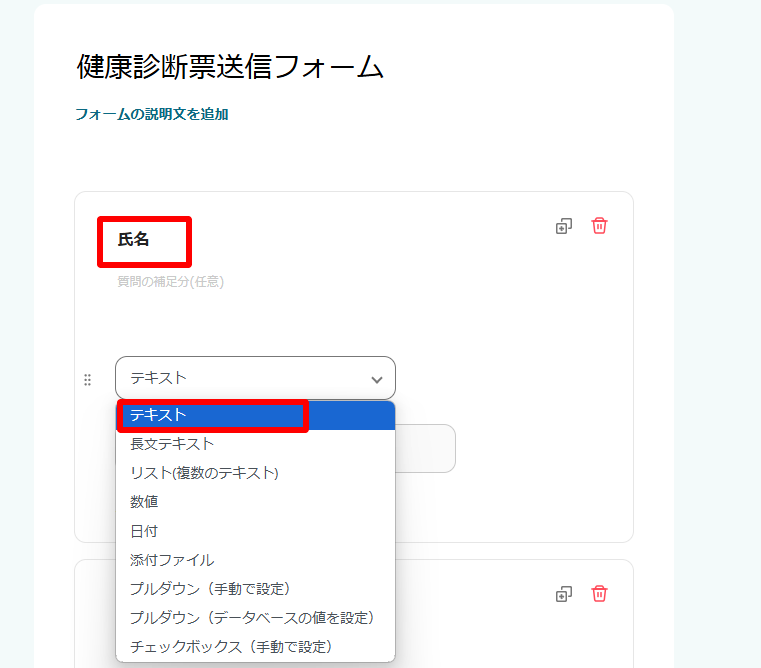
Task: Click the 質問の補足分(任意) field
Action: [170, 282]
